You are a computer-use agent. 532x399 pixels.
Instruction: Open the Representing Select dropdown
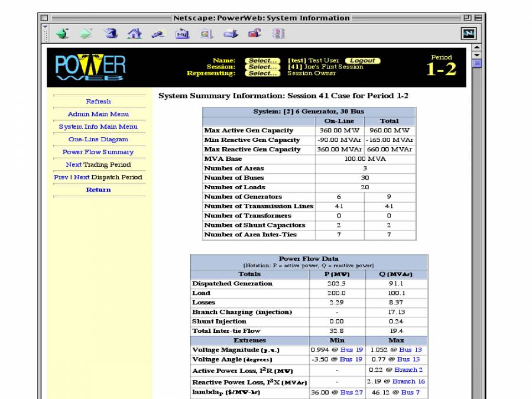click(x=262, y=73)
